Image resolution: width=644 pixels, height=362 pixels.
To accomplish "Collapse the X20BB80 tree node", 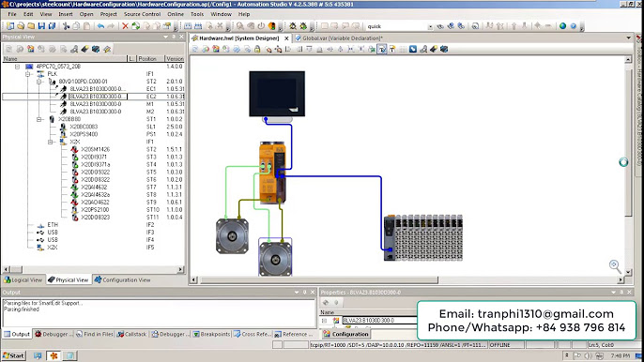I will pos(39,119).
